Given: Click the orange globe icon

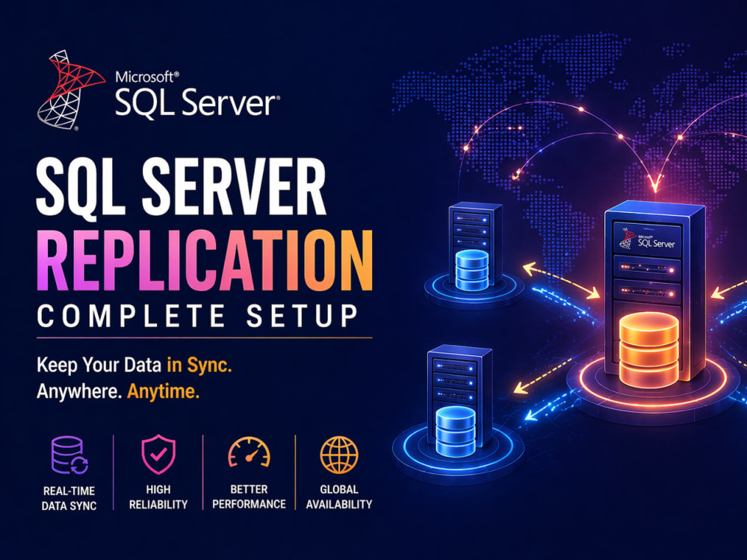Looking at the screenshot, I should (338, 455).
